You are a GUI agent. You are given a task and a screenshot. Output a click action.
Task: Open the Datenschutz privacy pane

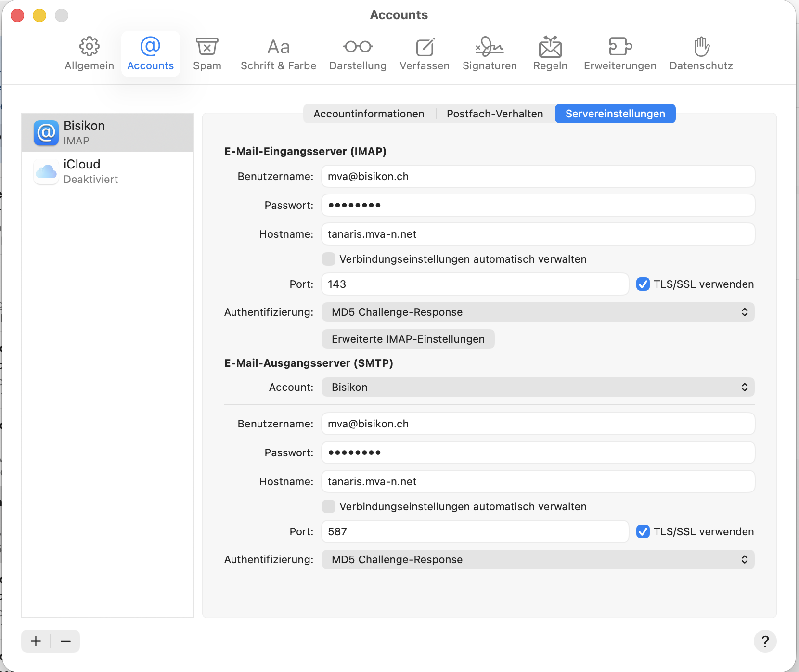point(701,53)
